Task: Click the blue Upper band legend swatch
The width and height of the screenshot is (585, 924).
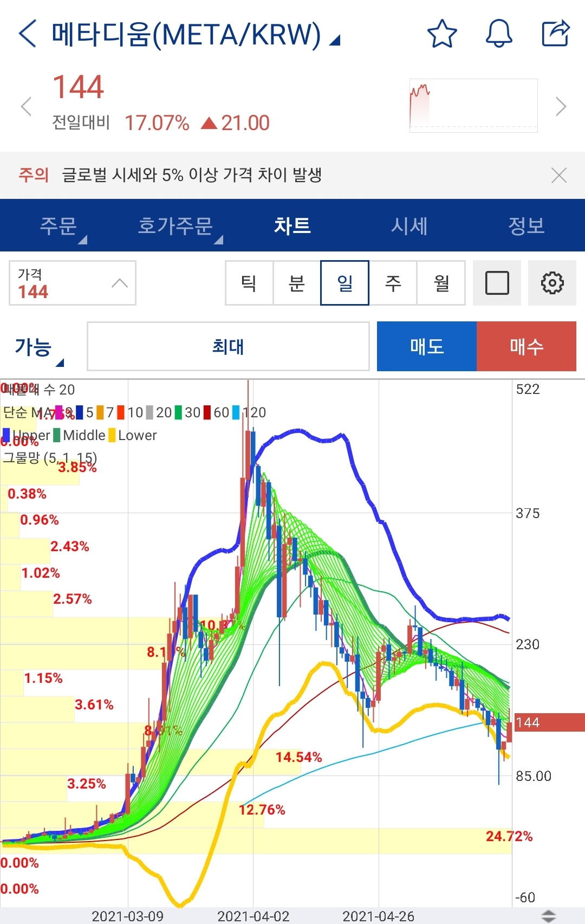Action: (x=6, y=435)
